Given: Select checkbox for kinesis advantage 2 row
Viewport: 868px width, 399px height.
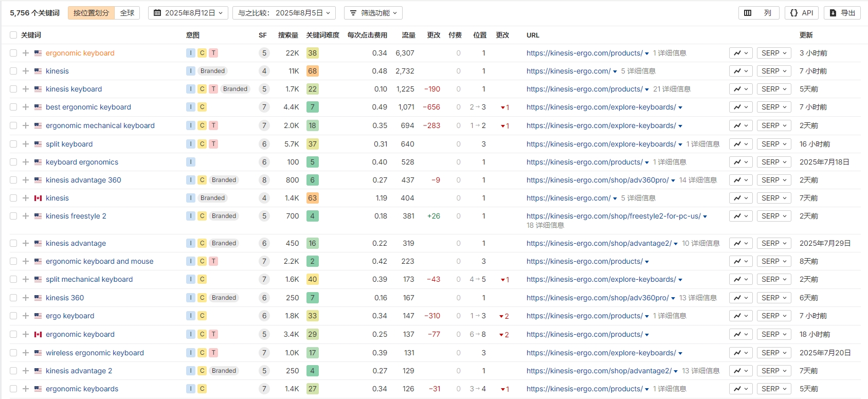Looking at the screenshot, I should pyautogui.click(x=13, y=371).
